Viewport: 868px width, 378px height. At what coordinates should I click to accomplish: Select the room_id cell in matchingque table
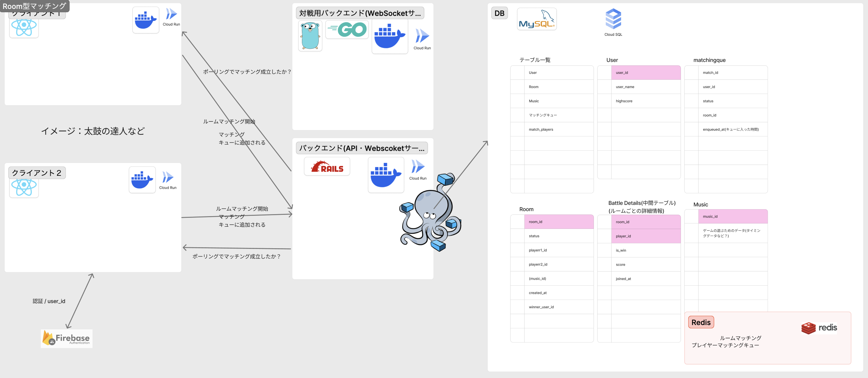(x=733, y=115)
